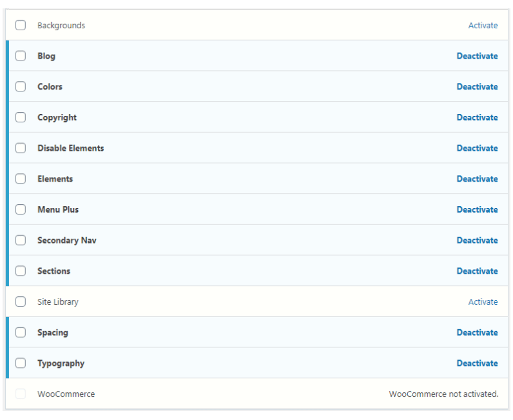Check the Menu Plus checkbox

click(21, 209)
